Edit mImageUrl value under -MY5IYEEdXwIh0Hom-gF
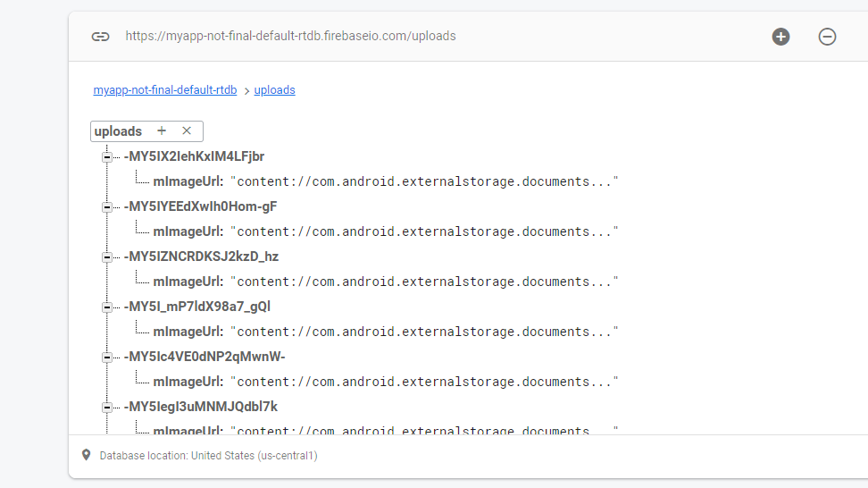 point(424,231)
